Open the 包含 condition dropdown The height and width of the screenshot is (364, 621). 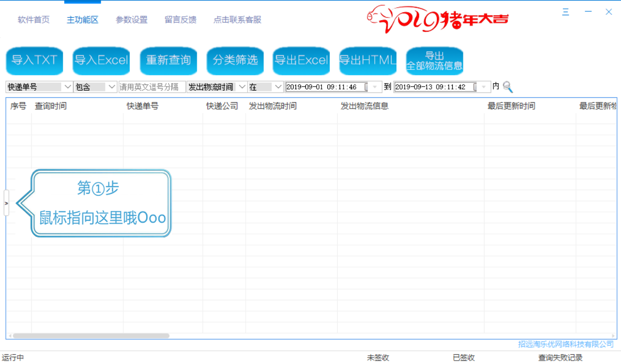click(x=112, y=87)
